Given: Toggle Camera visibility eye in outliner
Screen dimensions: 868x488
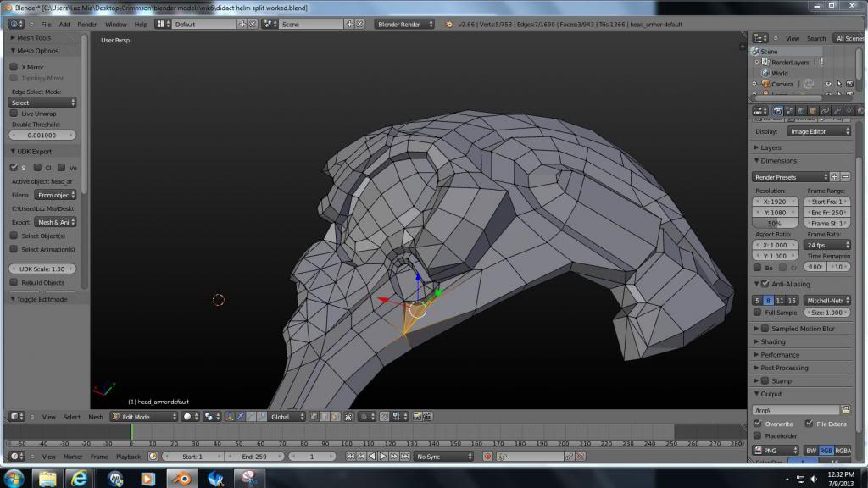Looking at the screenshot, I should point(828,84).
